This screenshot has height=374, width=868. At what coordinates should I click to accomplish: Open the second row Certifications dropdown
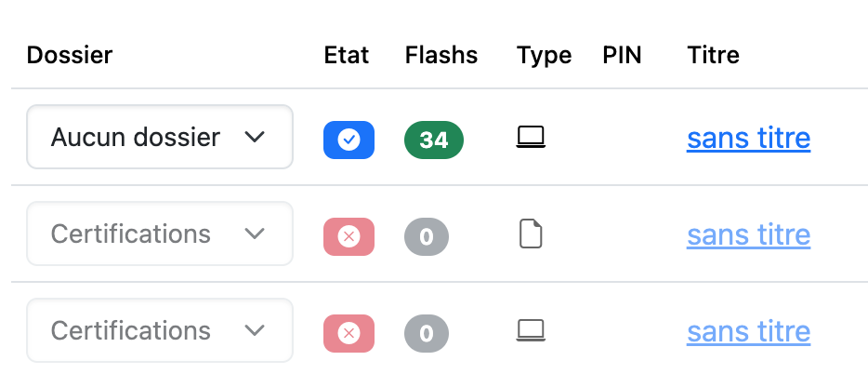click(159, 234)
